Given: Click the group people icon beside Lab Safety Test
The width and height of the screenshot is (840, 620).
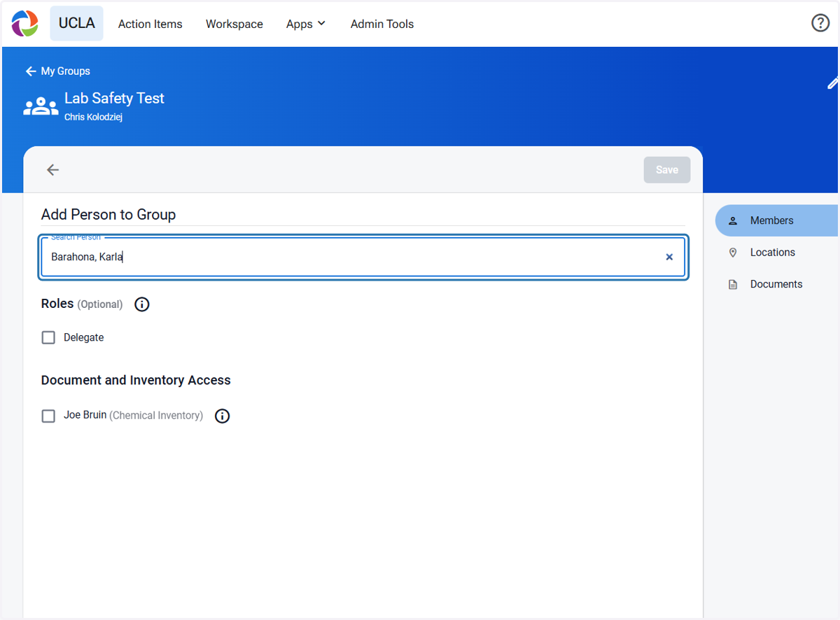Looking at the screenshot, I should click(x=41, y=106).
